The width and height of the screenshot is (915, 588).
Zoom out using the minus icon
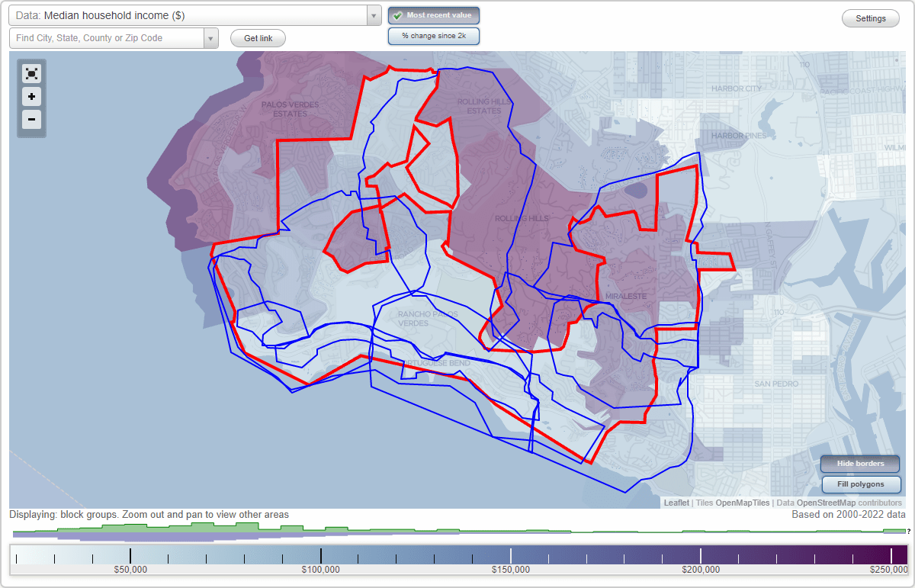click(31, 120)
